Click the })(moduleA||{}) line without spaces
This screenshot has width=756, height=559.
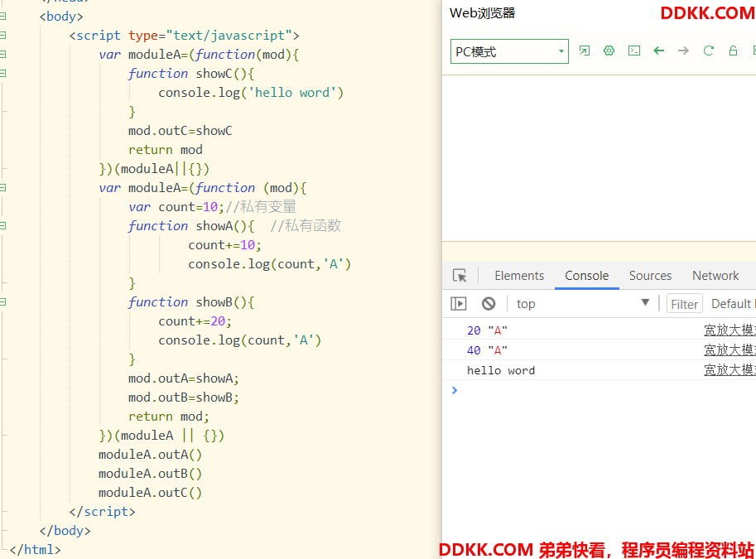[x=154, y=169]
